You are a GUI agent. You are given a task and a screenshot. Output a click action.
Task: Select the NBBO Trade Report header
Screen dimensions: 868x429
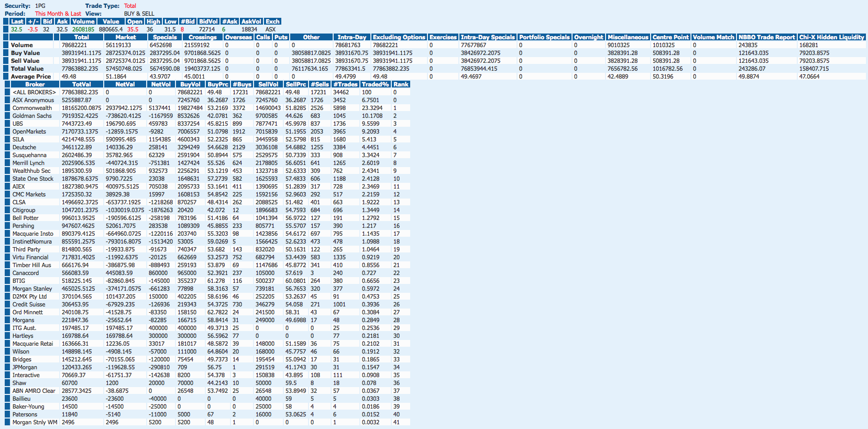(x=767, y=37)
